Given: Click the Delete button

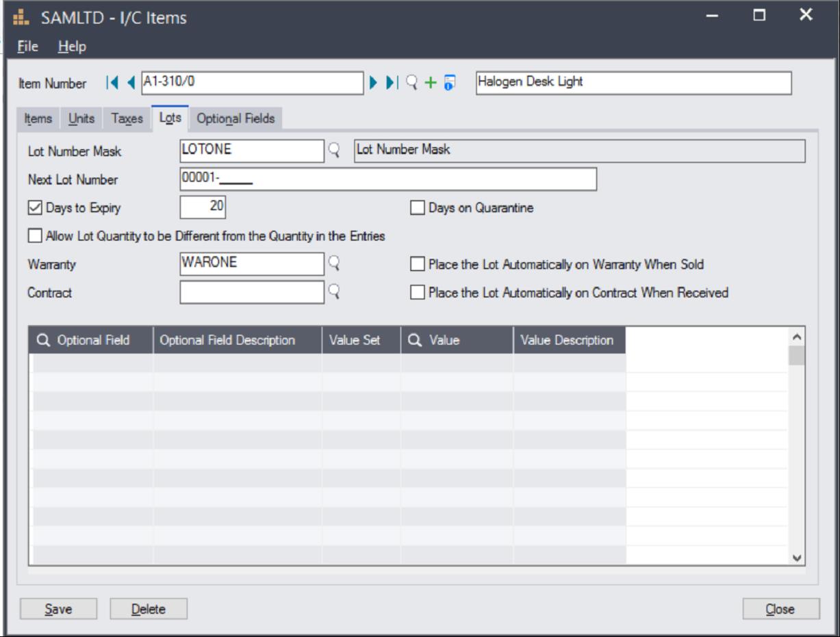Looking at the screenshot, I should point(149,608).
